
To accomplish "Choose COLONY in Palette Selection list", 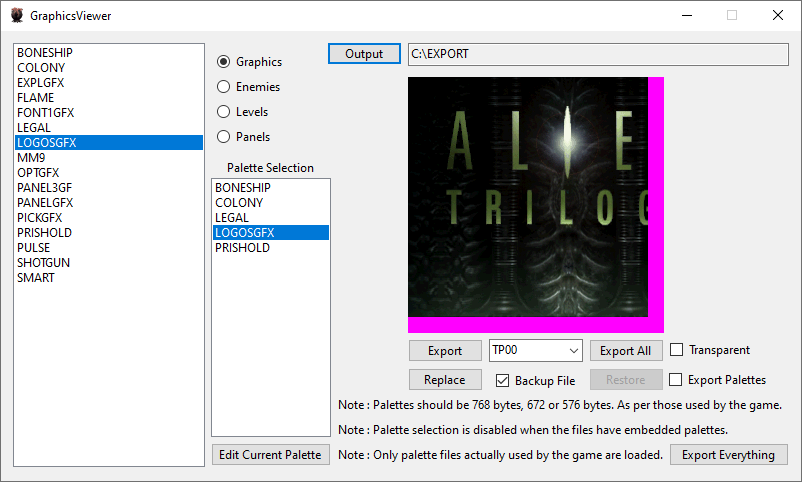I will 271,203.
